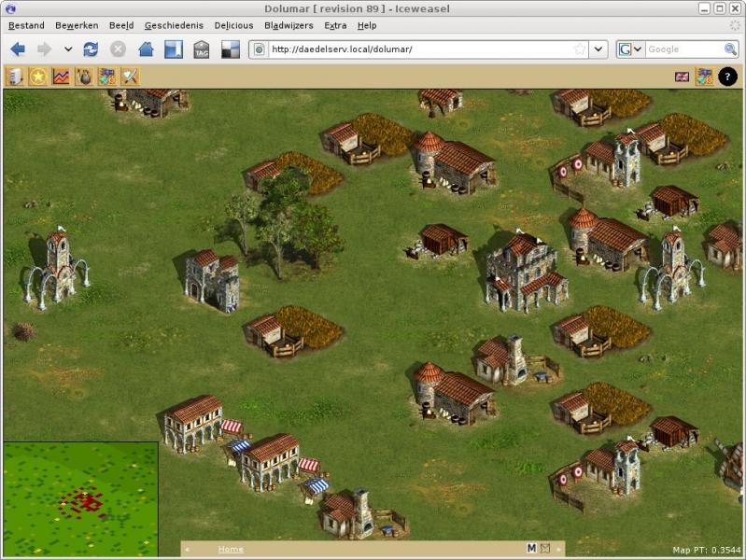The image size is (746, 560).
Task: Go to the browser Home page icon
Action: 146,49
